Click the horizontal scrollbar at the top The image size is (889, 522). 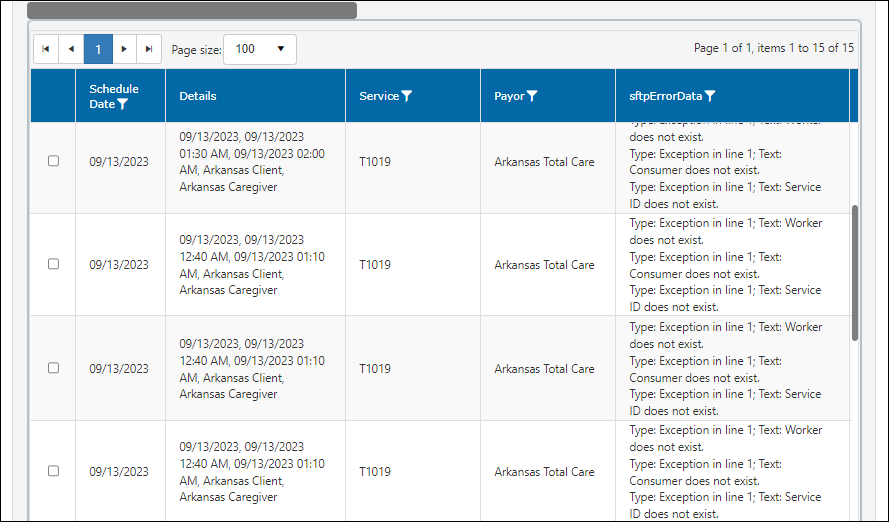[x=192, y=10]
